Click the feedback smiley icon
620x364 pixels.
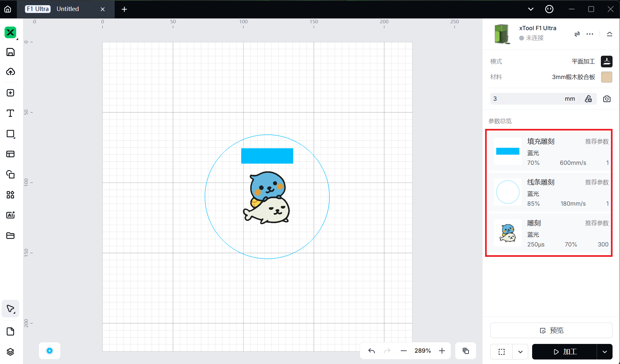pyautogui.click(x=549, y=9)
